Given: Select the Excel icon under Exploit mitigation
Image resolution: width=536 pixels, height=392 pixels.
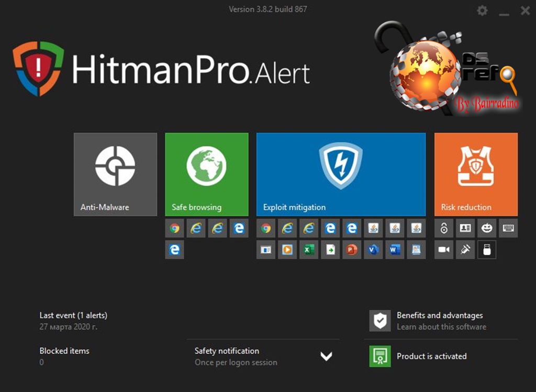Looking at the screenshot, I should tap(309, 250).
